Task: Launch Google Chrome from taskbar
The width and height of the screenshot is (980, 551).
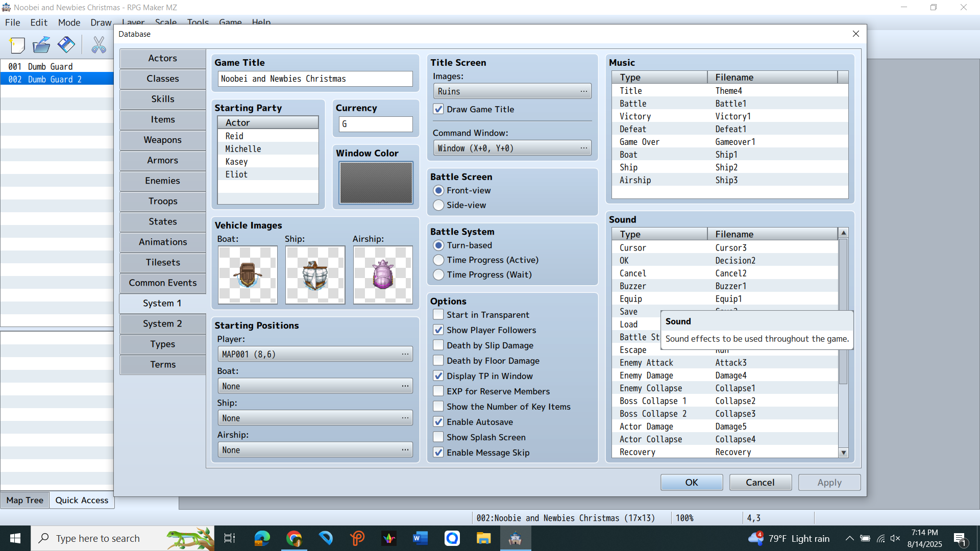Action: [x=294, y=538]
